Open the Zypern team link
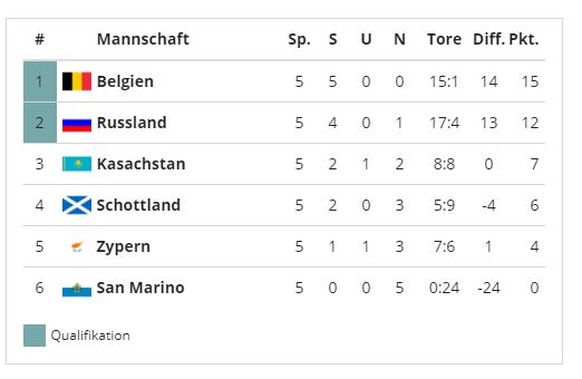This screenshot has width=582, height=379. (x=123, y=247)
